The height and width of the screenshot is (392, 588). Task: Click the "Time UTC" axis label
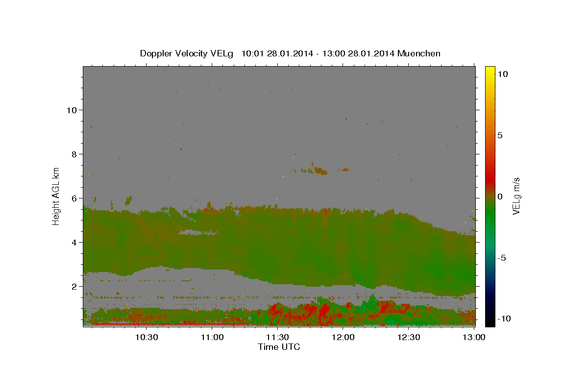click(x=279, y=347)
